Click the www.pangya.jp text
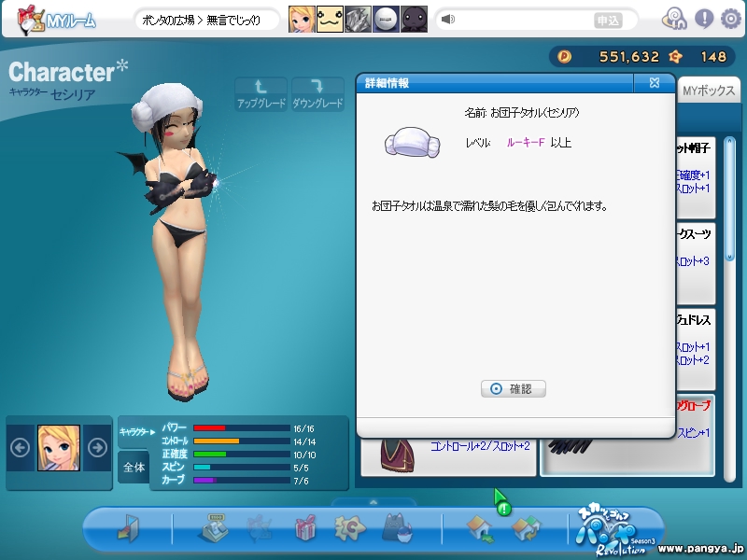Viewport: 747px width, 560px height. (699, 548)
